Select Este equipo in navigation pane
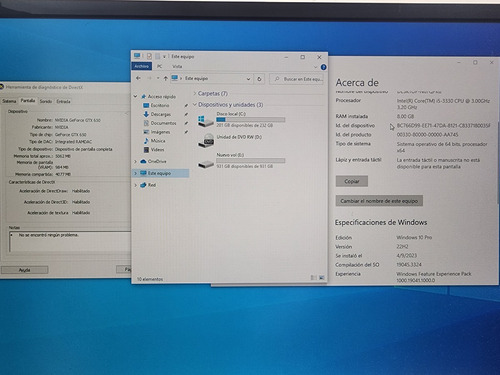This screenshot has height=375, width=500. (x=159, y=173)
